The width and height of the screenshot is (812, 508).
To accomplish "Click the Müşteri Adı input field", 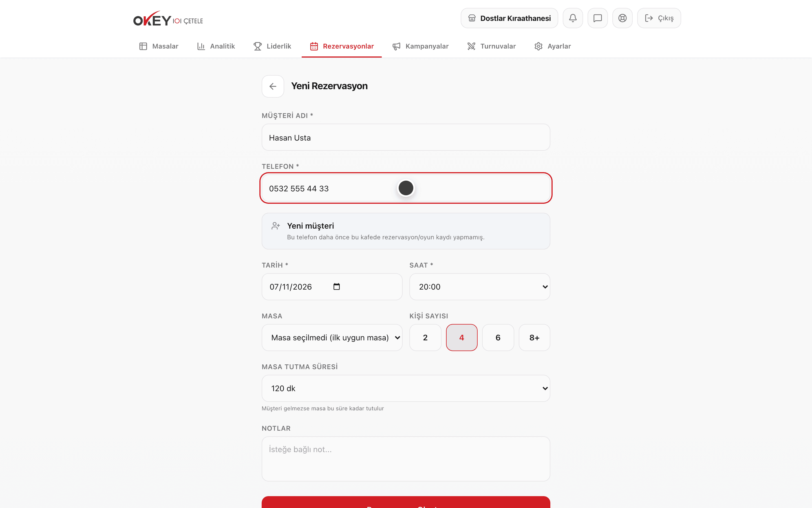I will 406,137.
